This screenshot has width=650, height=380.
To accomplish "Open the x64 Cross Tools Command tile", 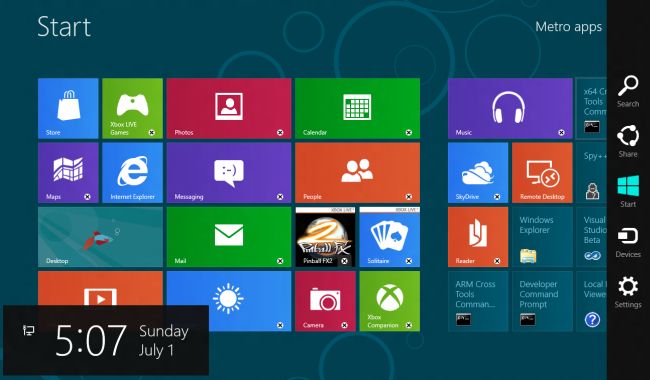I will [592, 108].
